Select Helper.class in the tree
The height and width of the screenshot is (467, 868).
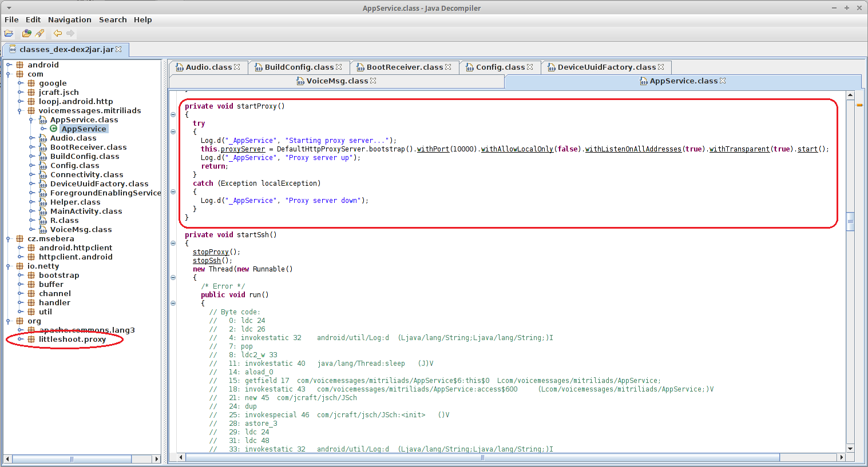coord(75,202)
